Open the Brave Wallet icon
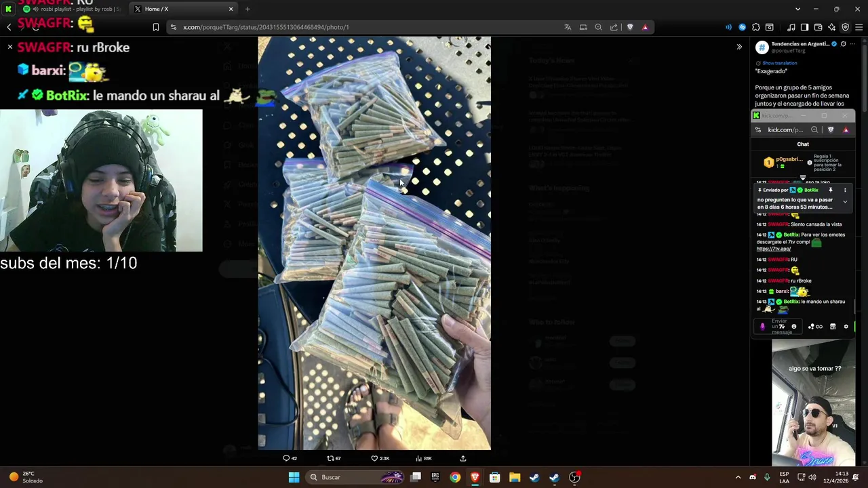Viewport: 868px width, 488px height. 818,27
